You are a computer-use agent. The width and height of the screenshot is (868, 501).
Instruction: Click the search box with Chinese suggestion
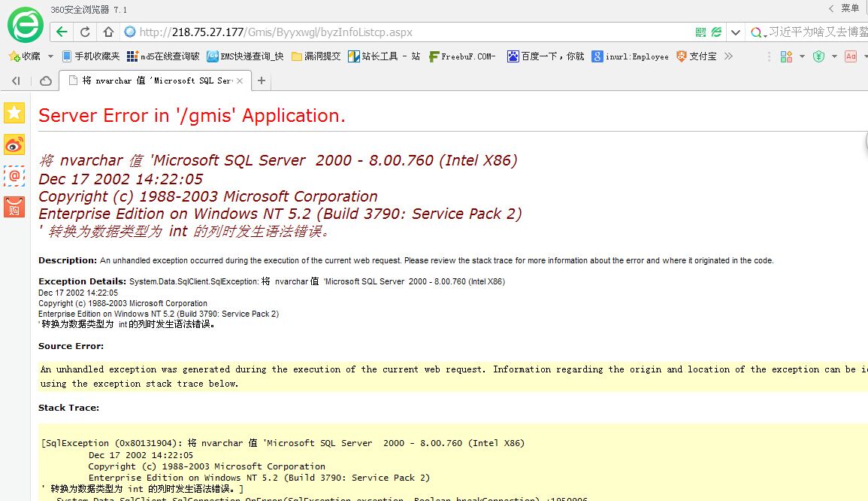coord(818,32)
